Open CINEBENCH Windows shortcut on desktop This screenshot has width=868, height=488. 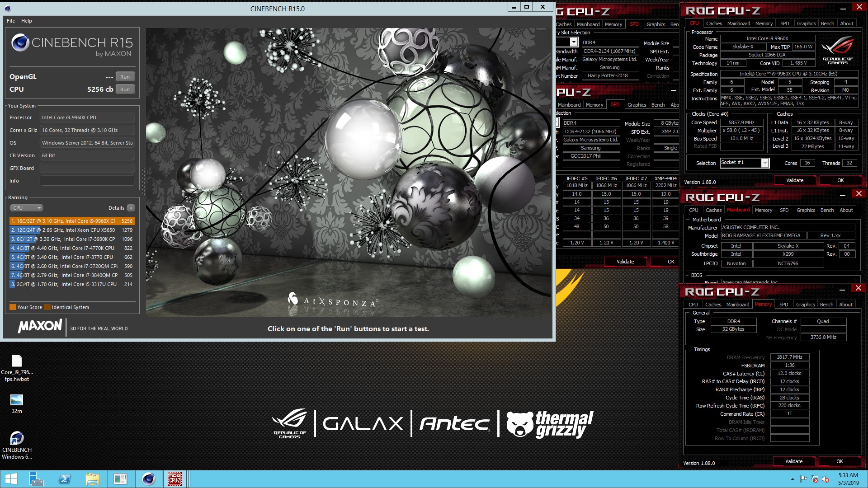pos(17,445)
